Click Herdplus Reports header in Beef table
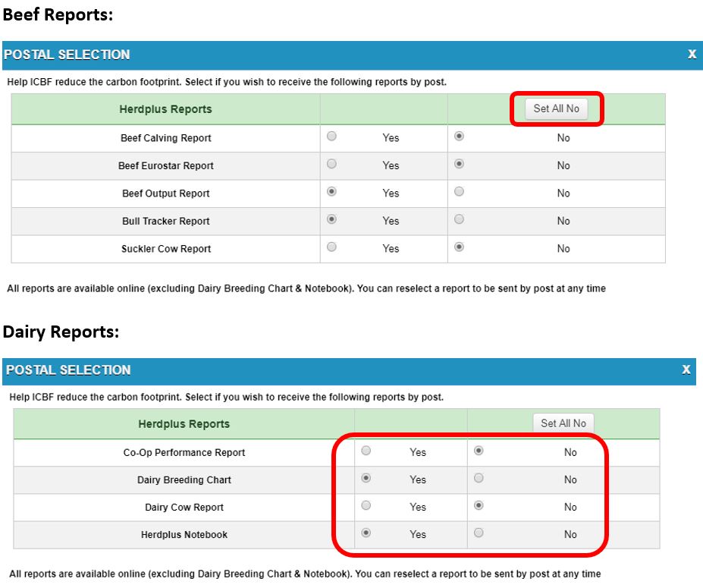 tap(165, 109)
